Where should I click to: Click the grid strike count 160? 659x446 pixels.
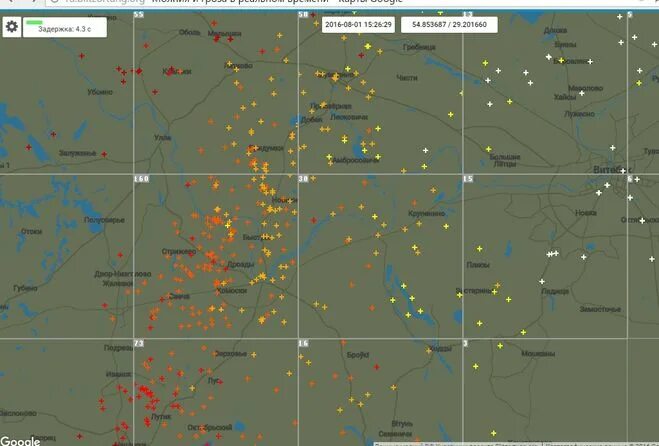click(141, 179)
